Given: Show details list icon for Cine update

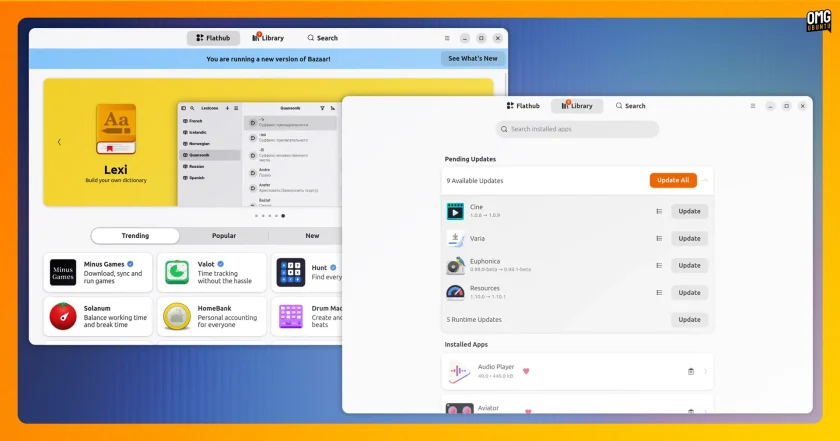Looking at the screenshot, I should pyautogui.click(x=659, y=212).
